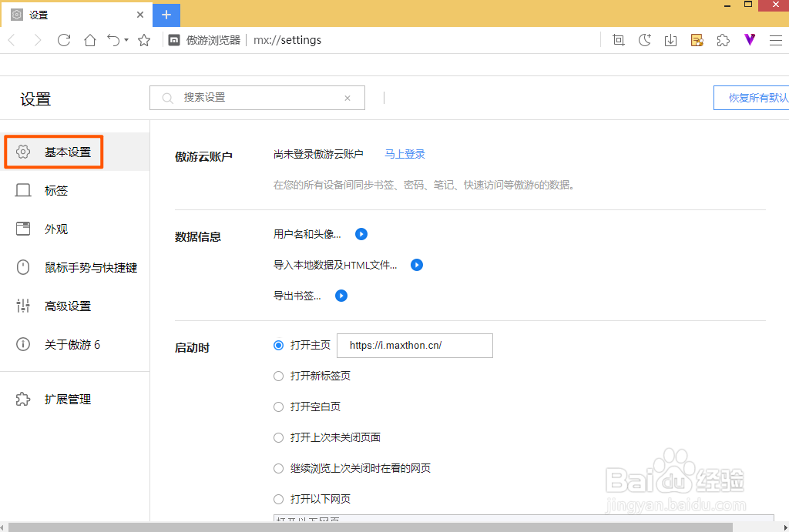Select 打开主页 radio button

click(x=278, y=346)
